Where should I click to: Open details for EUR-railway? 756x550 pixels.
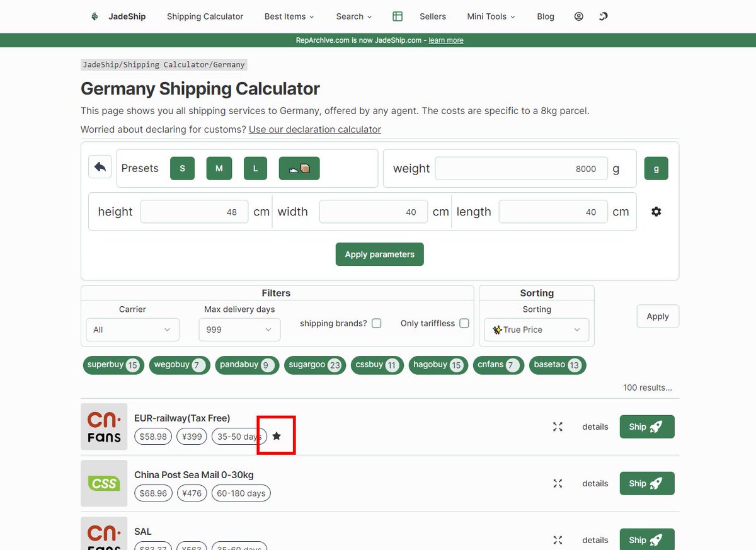(x=595, y=427)
